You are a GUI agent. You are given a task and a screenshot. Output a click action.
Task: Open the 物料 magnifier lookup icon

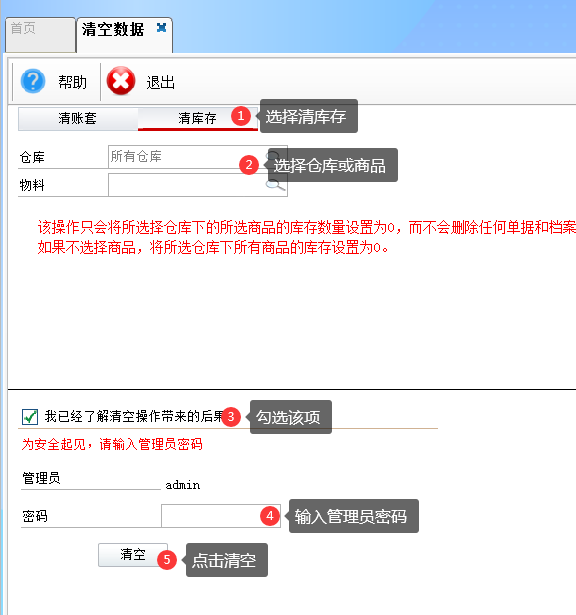pyautogui.click(x=275, y=185)
